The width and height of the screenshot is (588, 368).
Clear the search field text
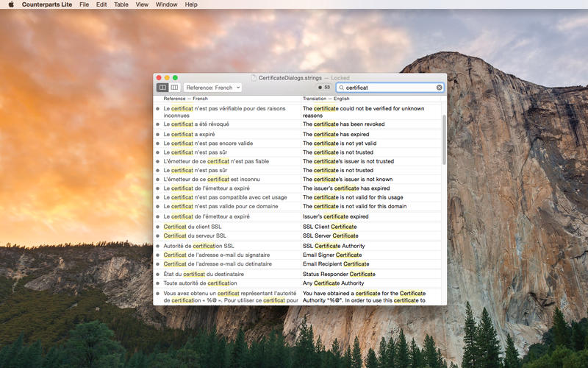point(440,88)
